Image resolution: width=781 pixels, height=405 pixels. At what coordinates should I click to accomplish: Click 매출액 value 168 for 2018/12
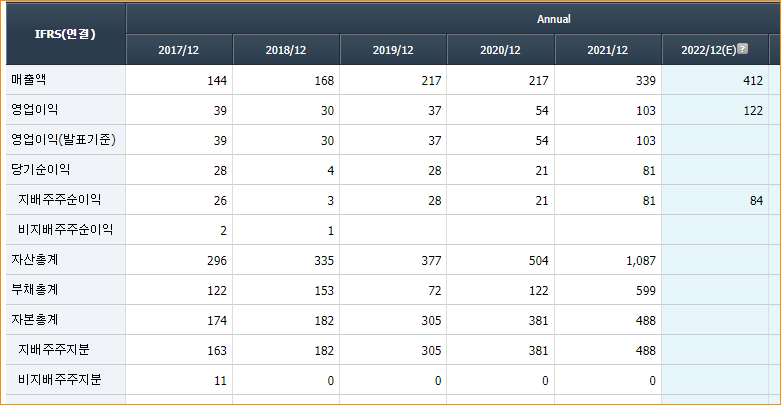click(x=324, y=81)
